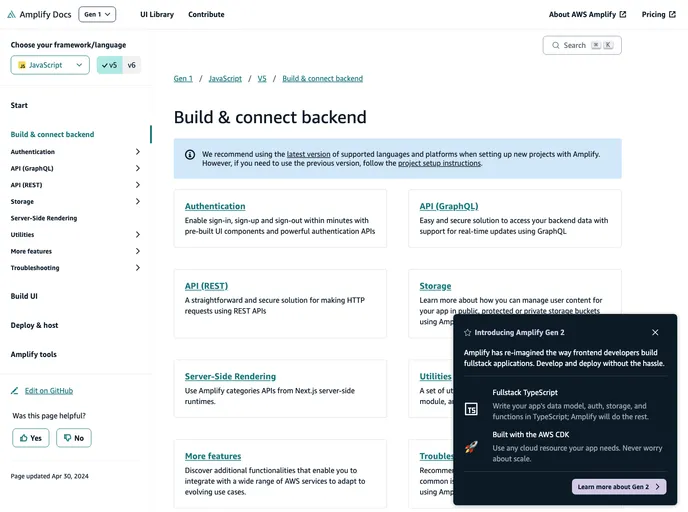Viewport: 688px width, 512px height.
Task: Click the thumbs-up icon
Action: pyautogui.click(x=24, y=438)
